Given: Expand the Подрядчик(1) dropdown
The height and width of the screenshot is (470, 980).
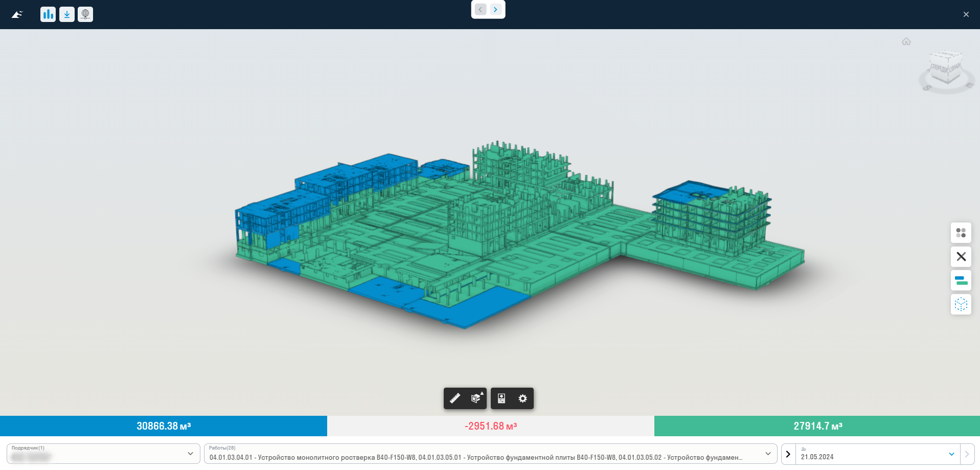Looking at the screenshot, I should 103,454.
